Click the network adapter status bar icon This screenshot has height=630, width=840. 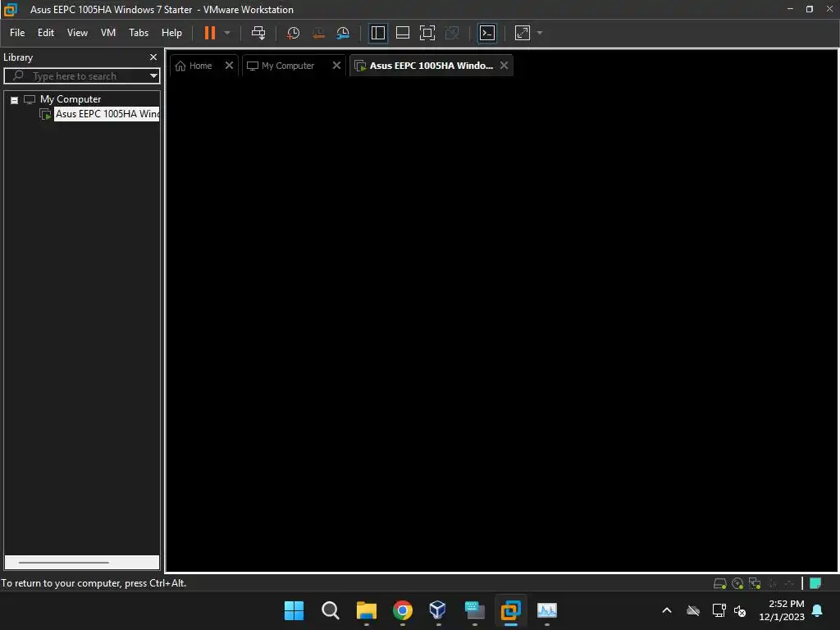click(755, 583)
